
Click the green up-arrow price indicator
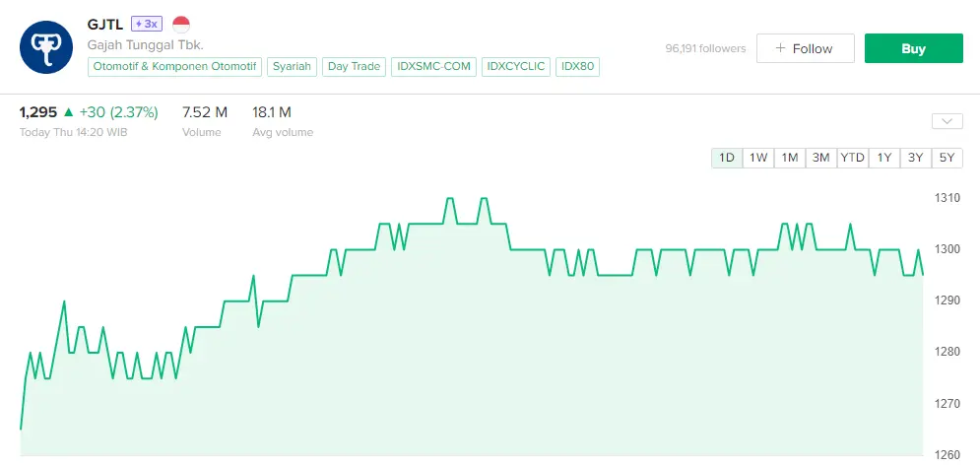(69, 112)
